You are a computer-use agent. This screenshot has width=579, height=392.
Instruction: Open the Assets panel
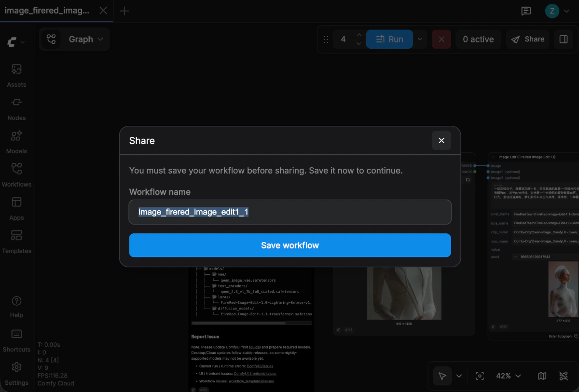tap(16, 75)
